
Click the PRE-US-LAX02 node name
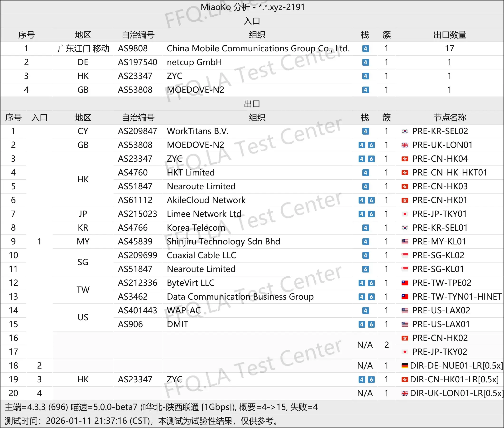(x=441, y=310)
